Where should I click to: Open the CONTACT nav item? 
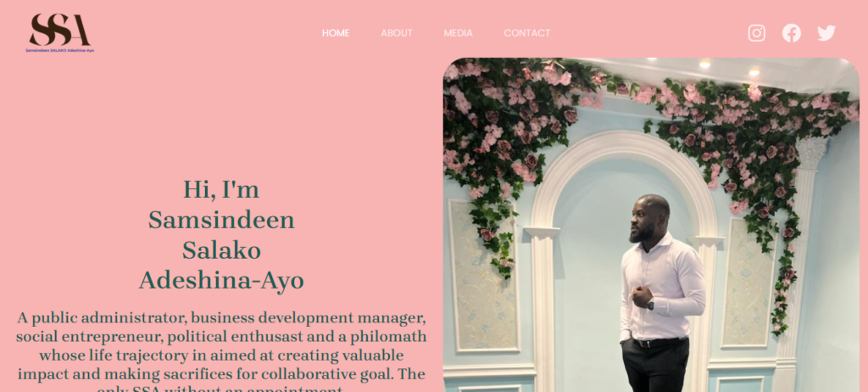click(x=527, y=33)
